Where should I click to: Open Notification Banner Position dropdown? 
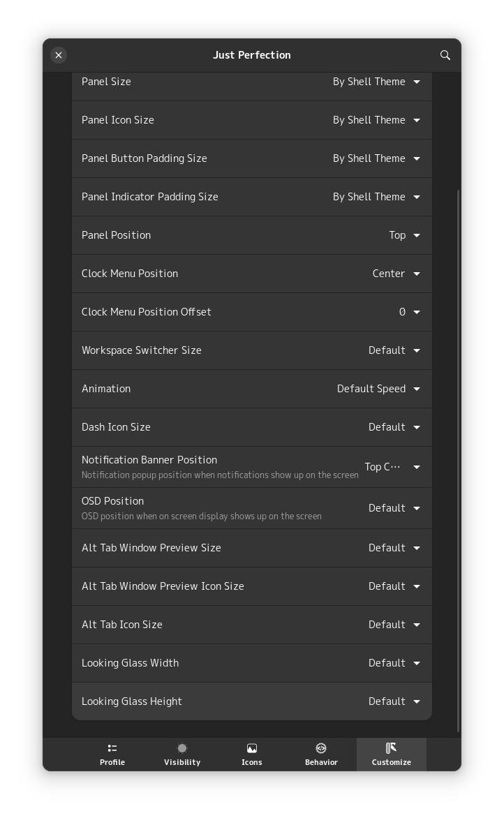392,467
